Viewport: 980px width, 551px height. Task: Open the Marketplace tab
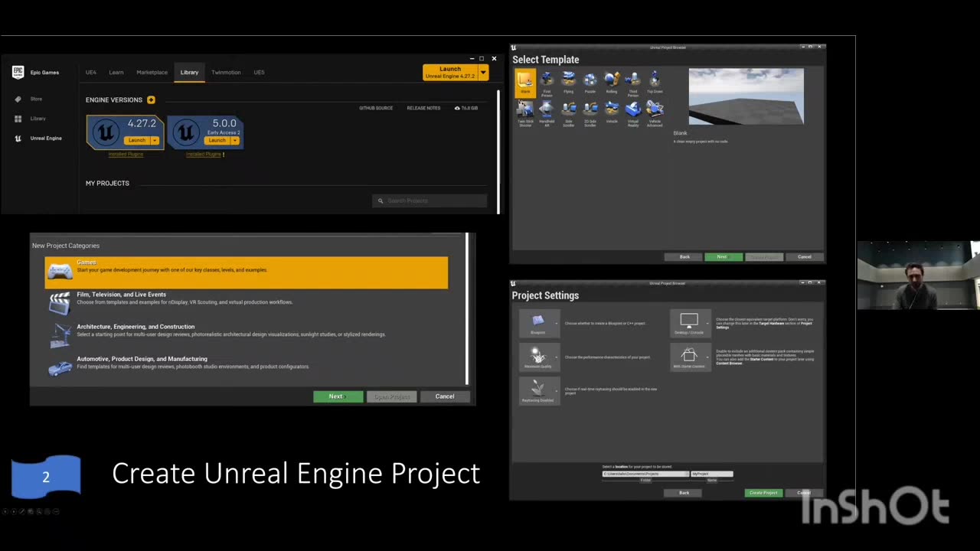point(152,73)
